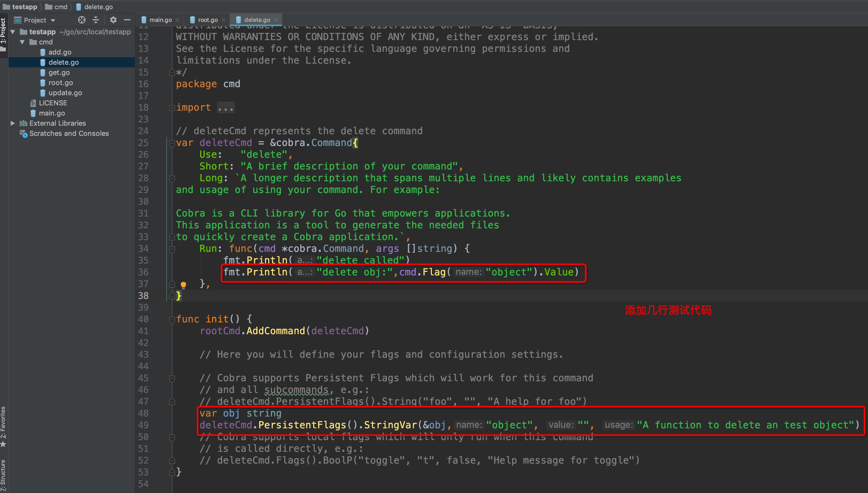
Task: Expand External Libraries node
Action: point(13,123)
